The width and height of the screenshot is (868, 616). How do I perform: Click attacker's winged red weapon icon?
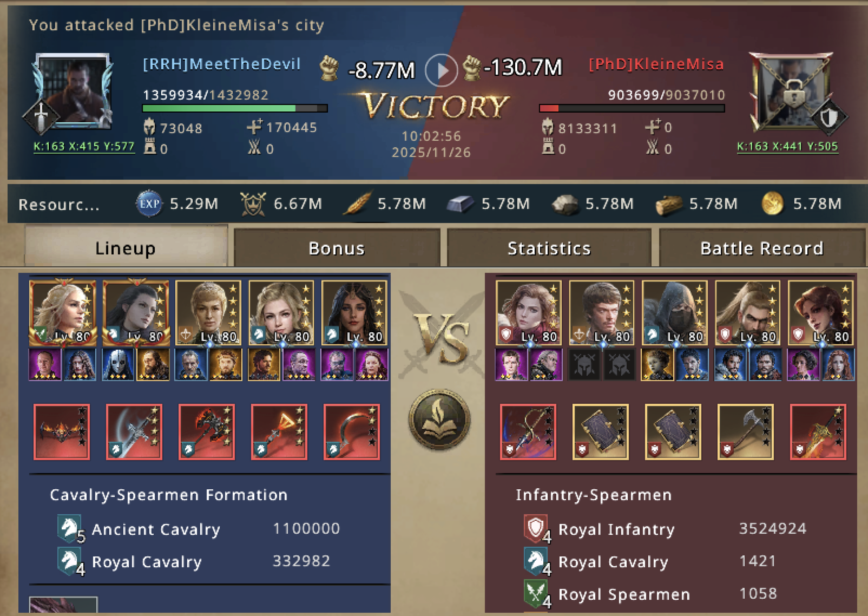(x=62, y=431)
